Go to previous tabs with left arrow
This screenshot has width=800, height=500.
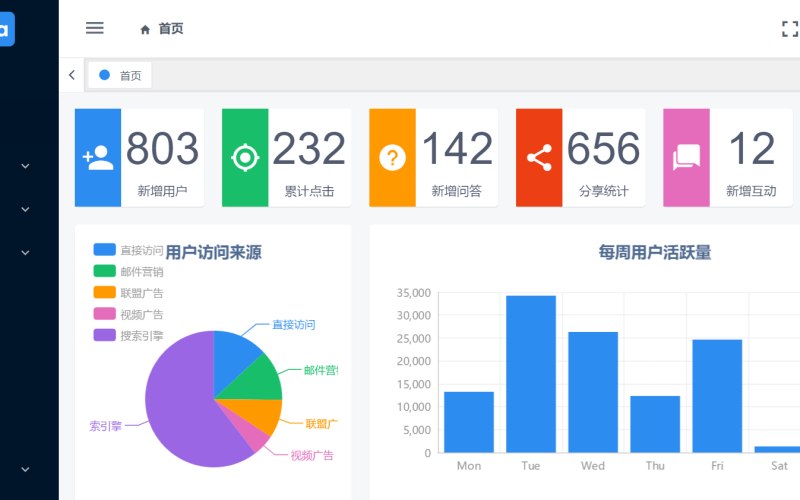point(72,75)
